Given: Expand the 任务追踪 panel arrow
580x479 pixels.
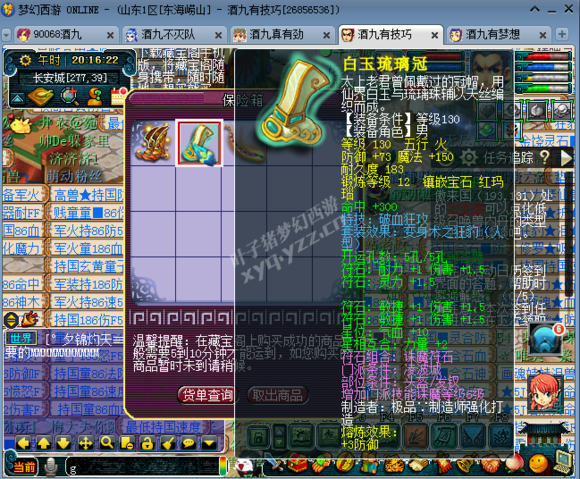Looking at the screenshot, I should pyautogui.click(x=567, y=158).
